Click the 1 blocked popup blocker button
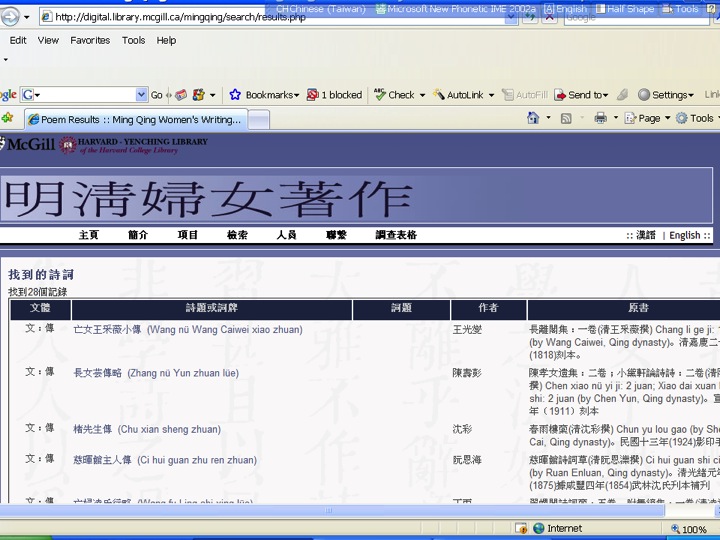This screenshot has height=540, width=720. click(334, 95)
